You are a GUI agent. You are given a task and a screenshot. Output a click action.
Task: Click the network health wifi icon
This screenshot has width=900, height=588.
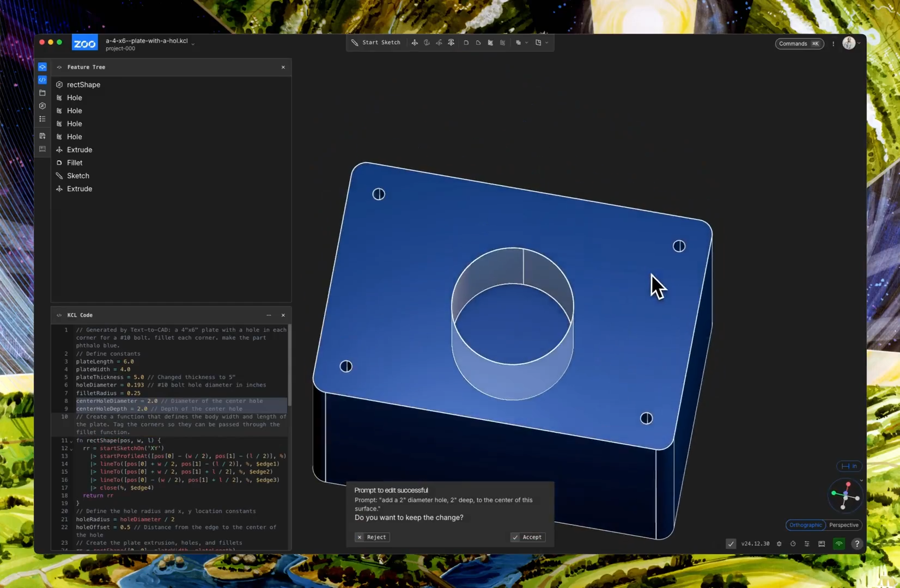click(839, 543)
